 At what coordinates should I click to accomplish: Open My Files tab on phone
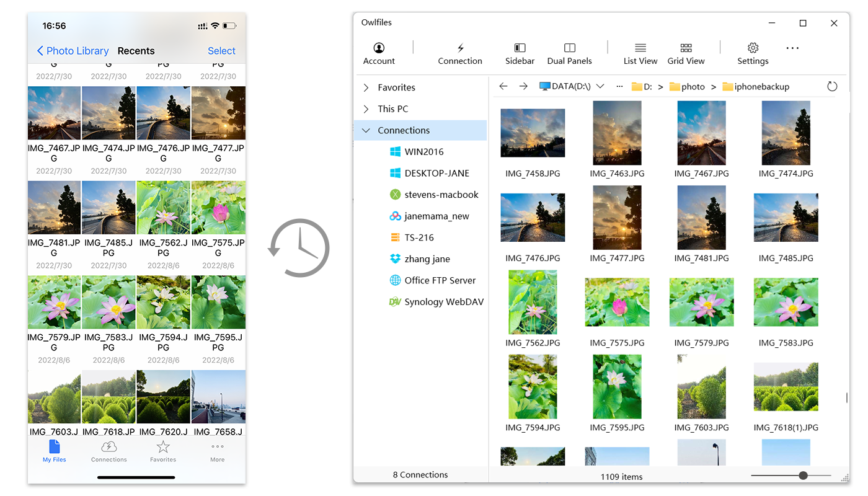[55, 451]
